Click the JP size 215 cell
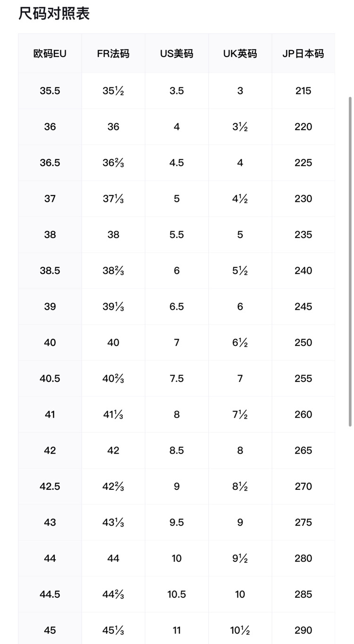This screenshot has width=354, height=644. pyautogui.click(x=303, y=91)
